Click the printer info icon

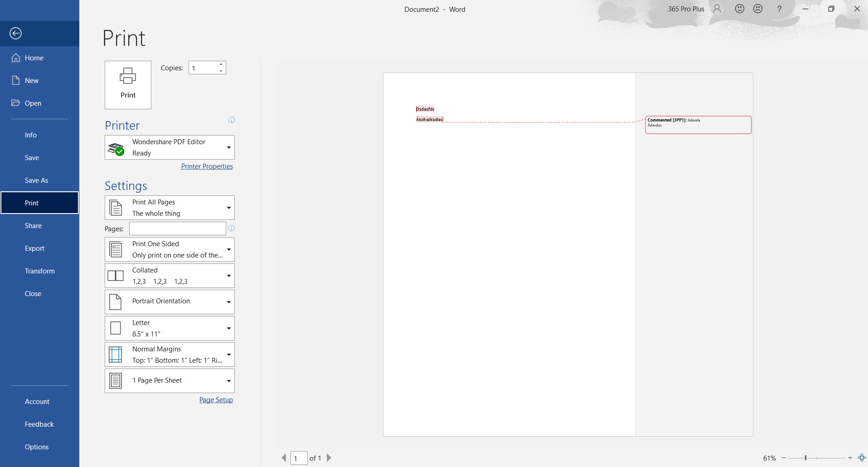[x=232, y=120]
